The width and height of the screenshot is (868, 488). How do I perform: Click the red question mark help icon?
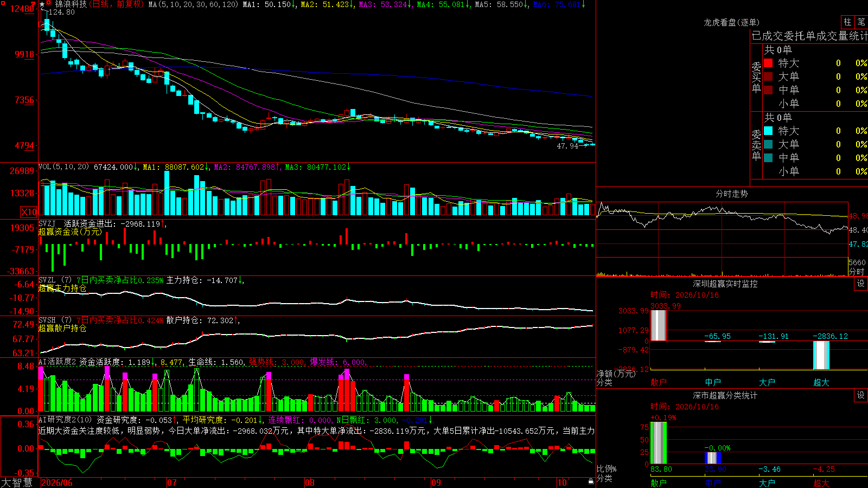tap(34, 4)
